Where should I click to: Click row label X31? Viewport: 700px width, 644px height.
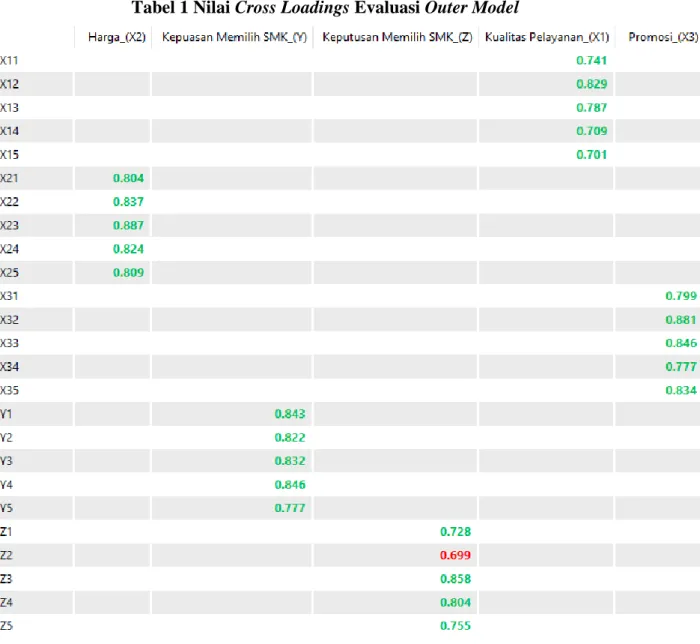click(x=9, y=296)
